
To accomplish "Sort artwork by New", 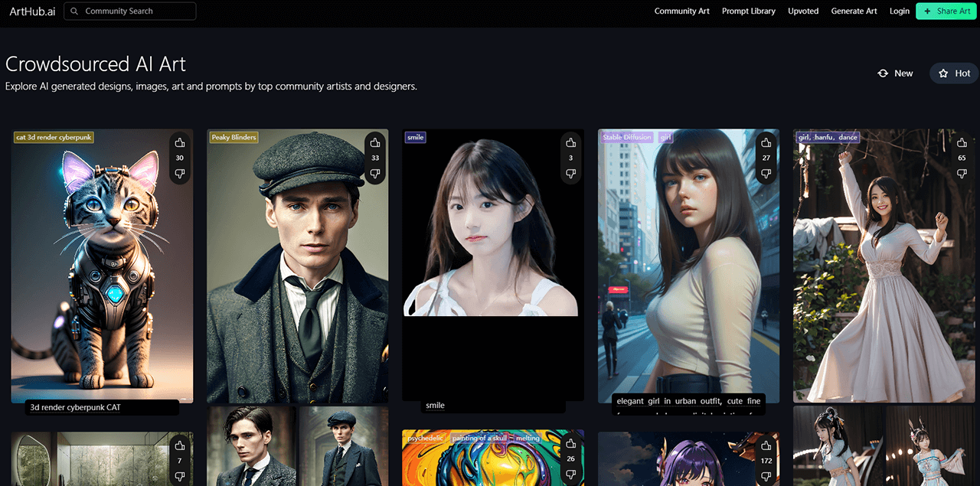I will click(895, 73).
